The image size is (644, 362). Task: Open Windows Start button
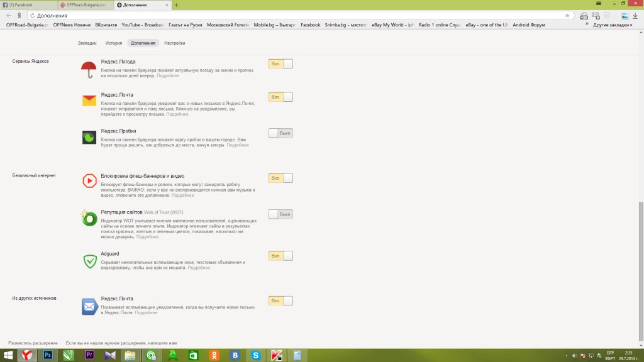[8, 356]
